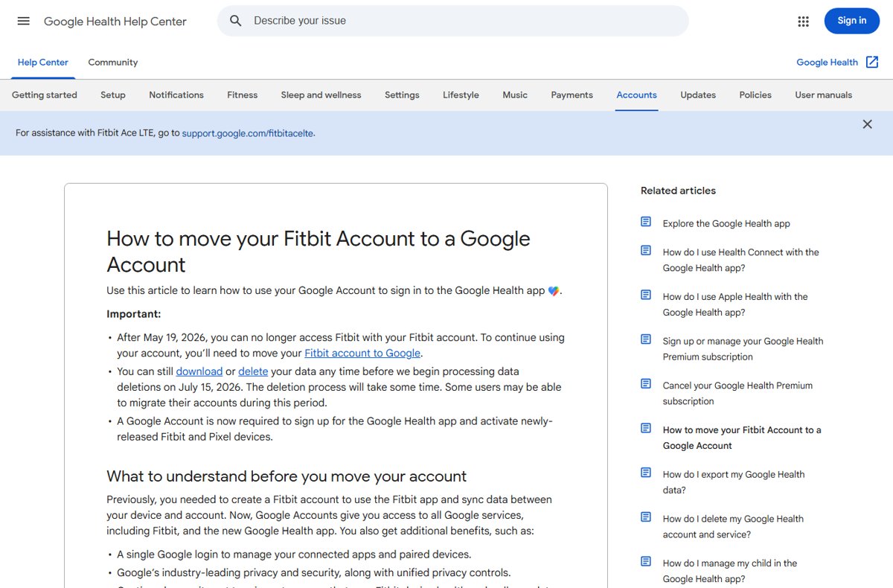The height and width of the screenshot is (588, 893).
Task: Click the Fitbit account to Google link
Action: (x=362, y=354)
